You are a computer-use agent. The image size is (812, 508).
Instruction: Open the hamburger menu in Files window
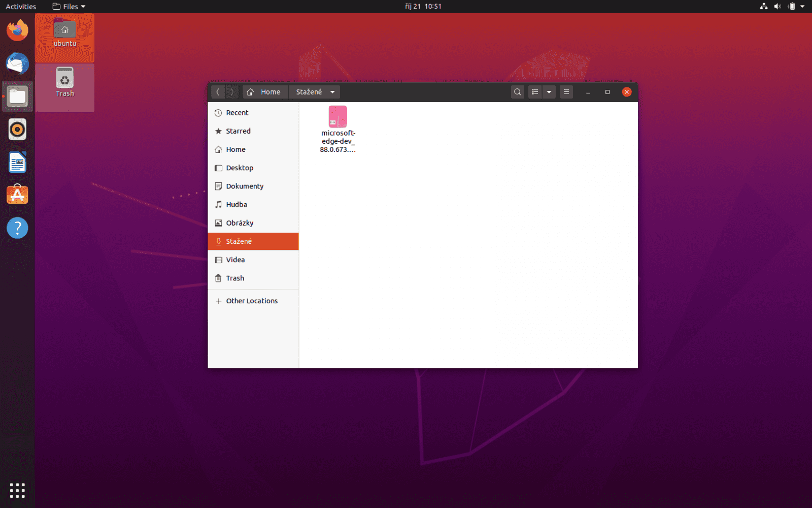click(x=566, y=92)
